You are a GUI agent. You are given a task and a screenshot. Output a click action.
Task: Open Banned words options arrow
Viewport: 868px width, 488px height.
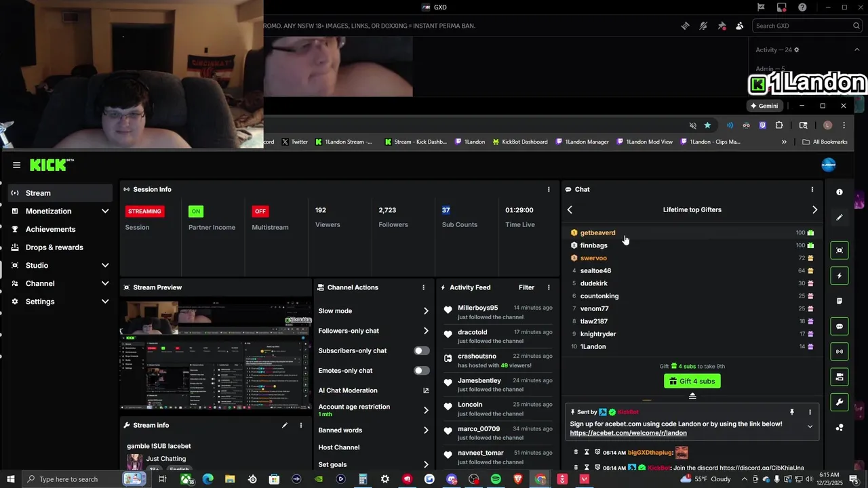(426, 430)
